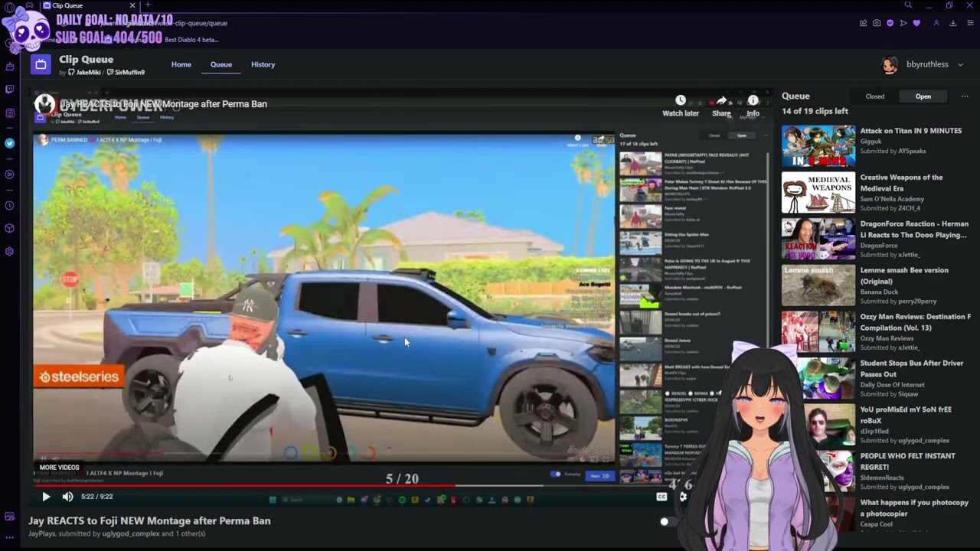Click the video title in player overlay
Viewport: 980px width, 551px height.
tap(163, 104)
